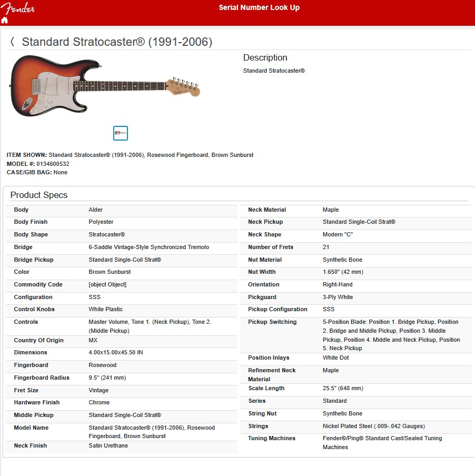Click the Fender logo in header
Screen dimensions: 475x476
click(x=17, y=8)
